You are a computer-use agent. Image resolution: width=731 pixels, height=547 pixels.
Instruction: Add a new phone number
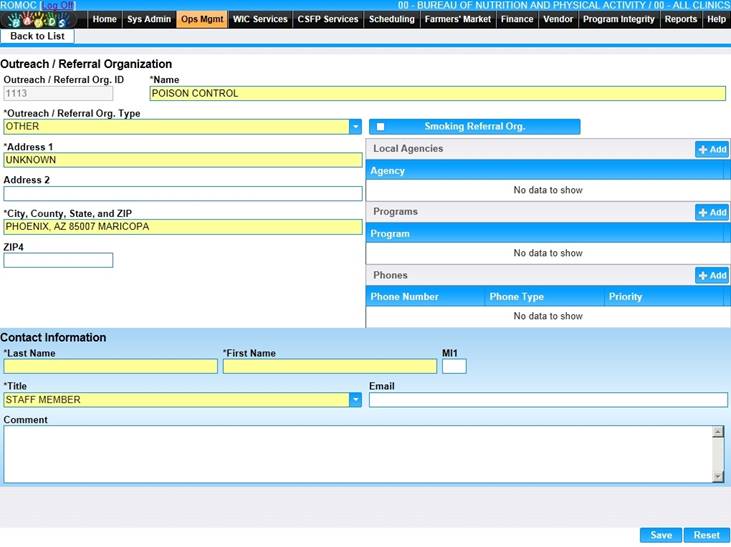point(712,275)
